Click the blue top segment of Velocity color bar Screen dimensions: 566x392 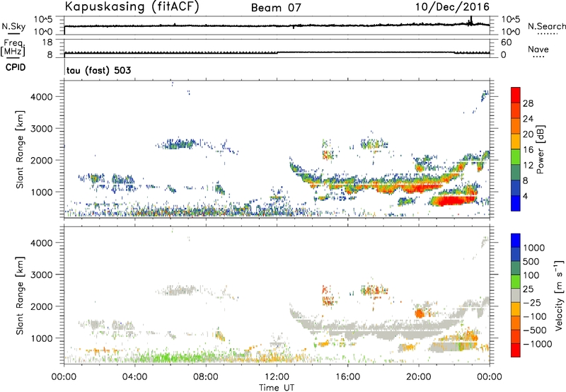(x=516, y=240)
